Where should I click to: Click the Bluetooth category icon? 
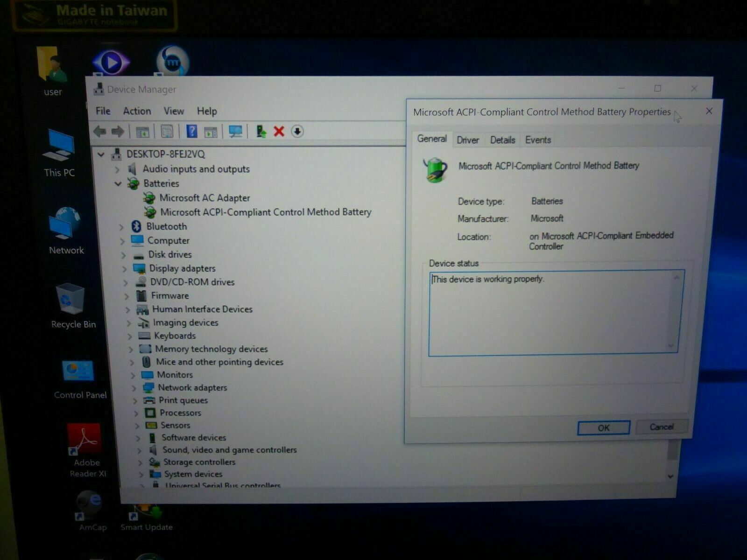point(136,226)
